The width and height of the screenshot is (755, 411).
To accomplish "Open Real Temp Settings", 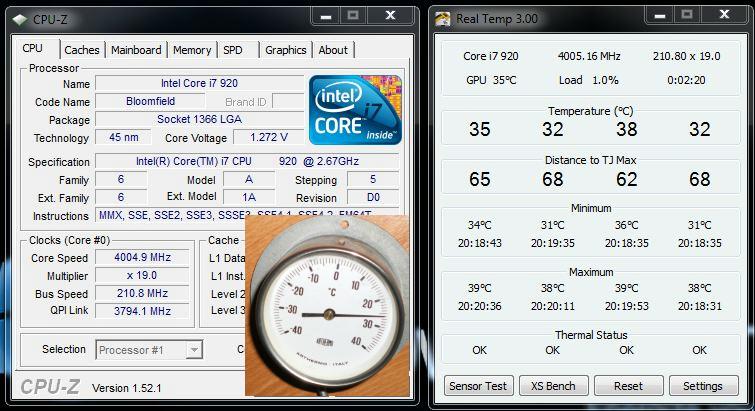I will point(703,386).
